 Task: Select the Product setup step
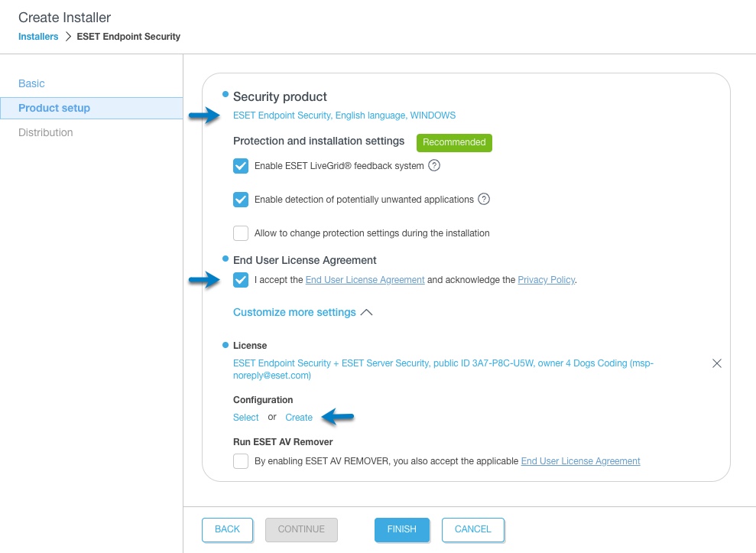pos(54,108)
